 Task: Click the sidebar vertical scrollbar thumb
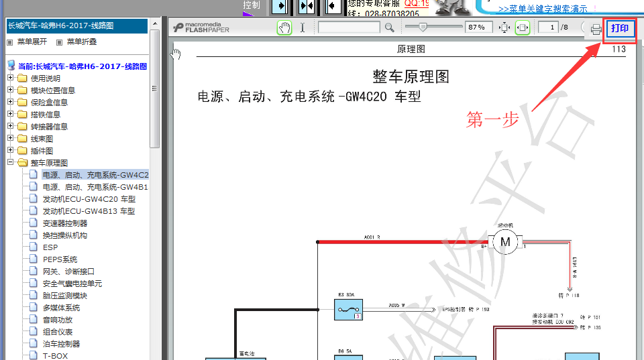154,88
